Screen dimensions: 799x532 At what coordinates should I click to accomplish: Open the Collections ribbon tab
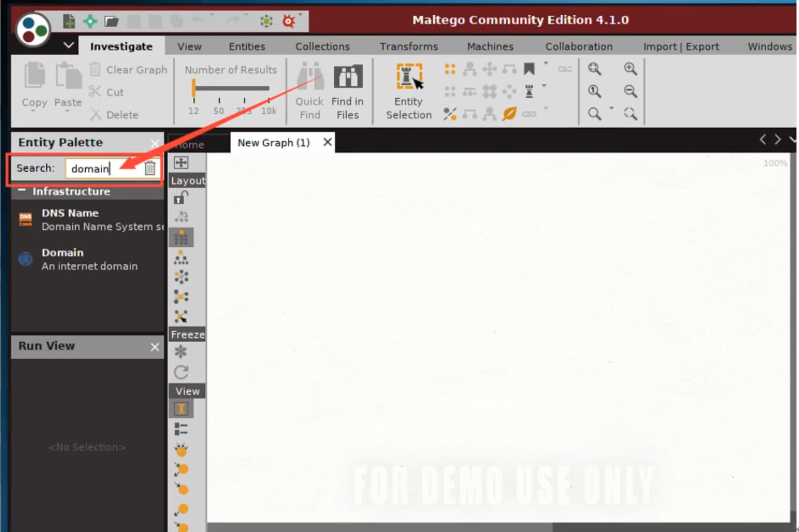point(322,46)
